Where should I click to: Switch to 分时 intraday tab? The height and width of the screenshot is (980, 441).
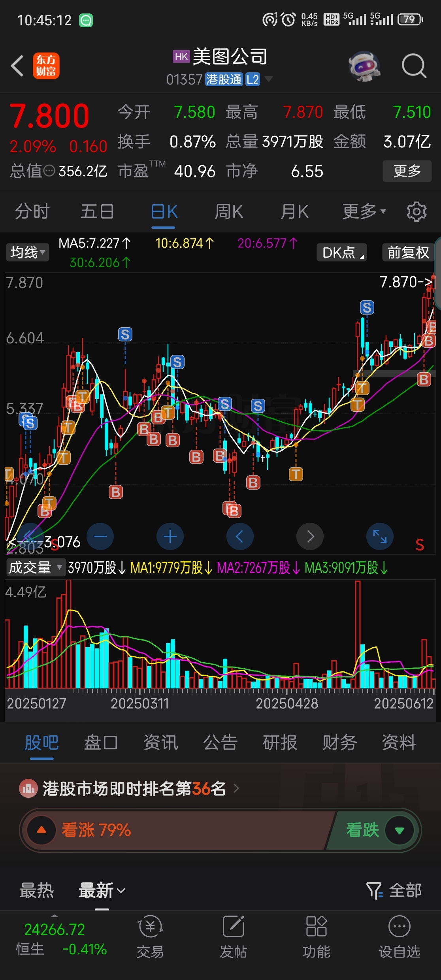pyautogui.click(x=32, y=211)
